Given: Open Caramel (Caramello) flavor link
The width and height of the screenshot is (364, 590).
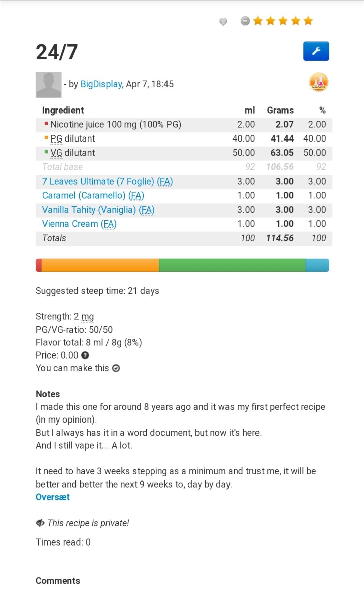Looking at the screenshot, I should (93, 195).
